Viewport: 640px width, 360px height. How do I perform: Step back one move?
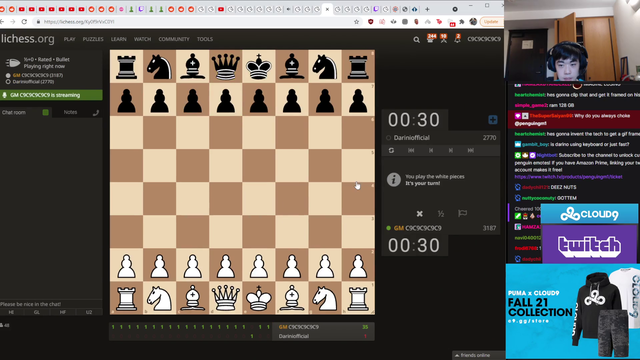[431, 150]
